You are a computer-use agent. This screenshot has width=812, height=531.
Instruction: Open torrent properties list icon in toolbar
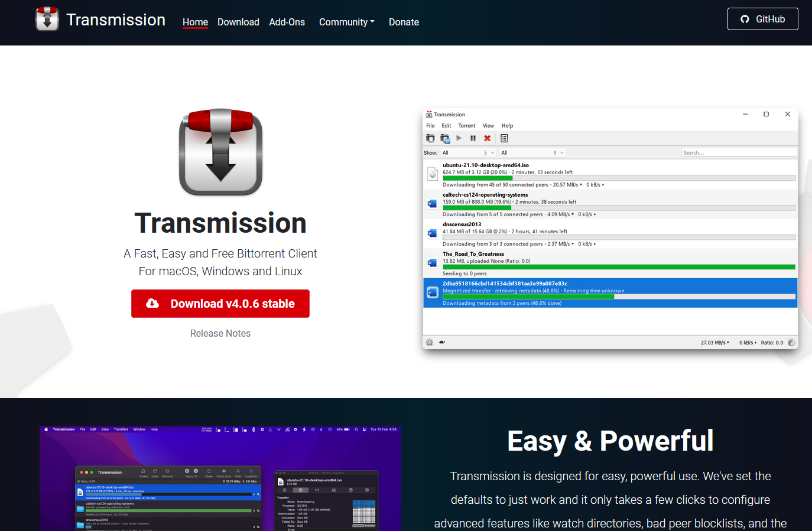pos(504,138)
